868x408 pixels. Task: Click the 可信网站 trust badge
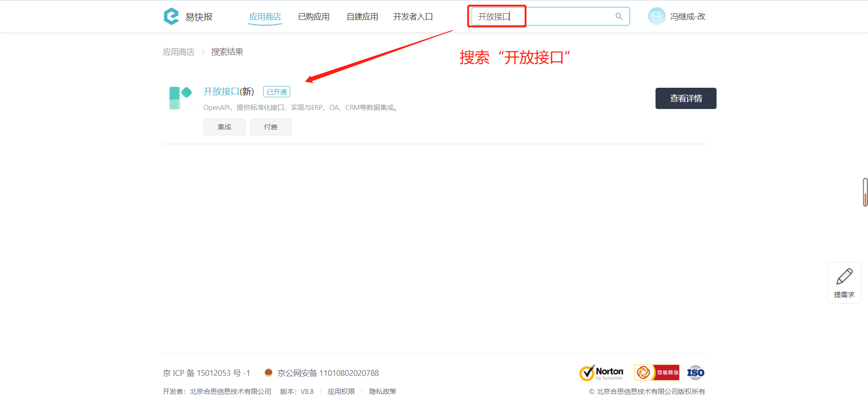pyautogui.click(x=656, y=373)
